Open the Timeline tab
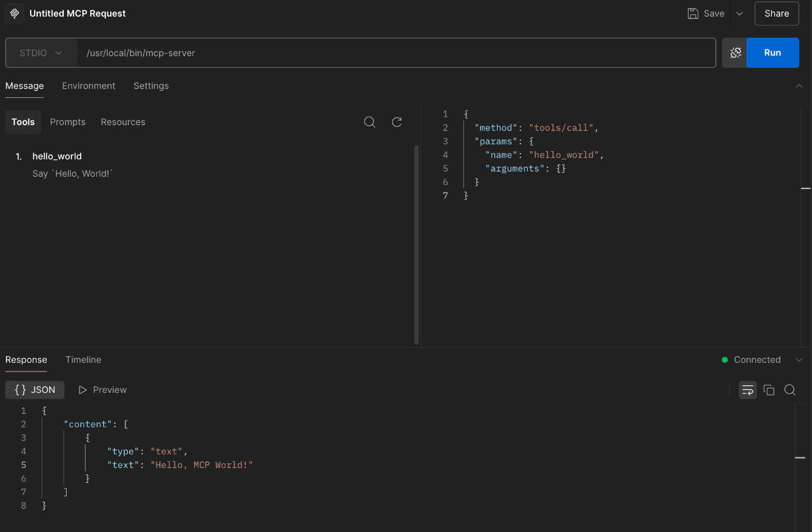Image resolution: width=812 pixels, height=532 pixels. click(x=84, y=360)
